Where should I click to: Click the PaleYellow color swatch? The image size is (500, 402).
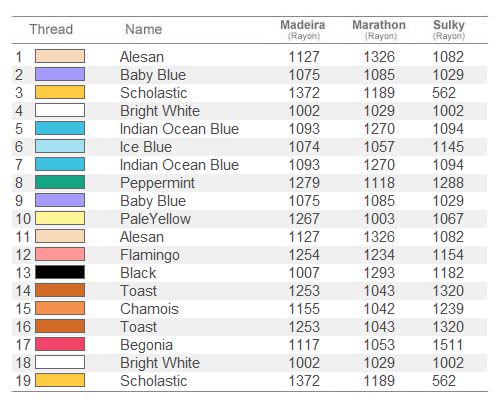point(60,218)
